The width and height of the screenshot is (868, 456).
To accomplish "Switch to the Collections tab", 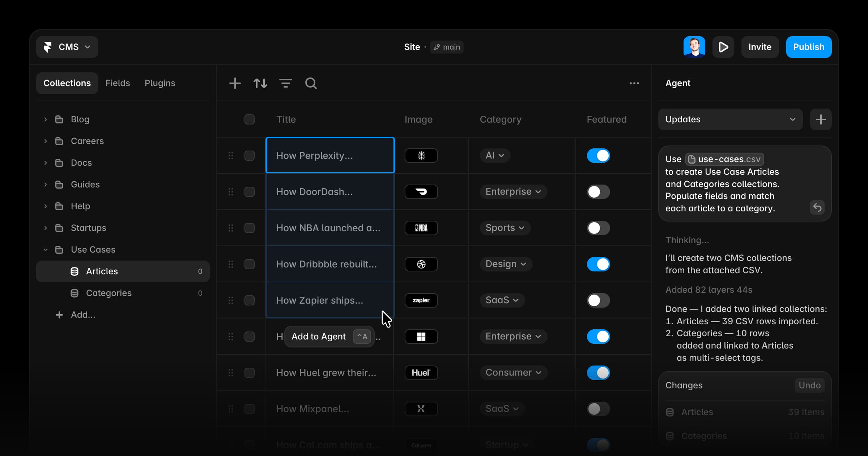I will pyautogui.click(x=67, y=83).
